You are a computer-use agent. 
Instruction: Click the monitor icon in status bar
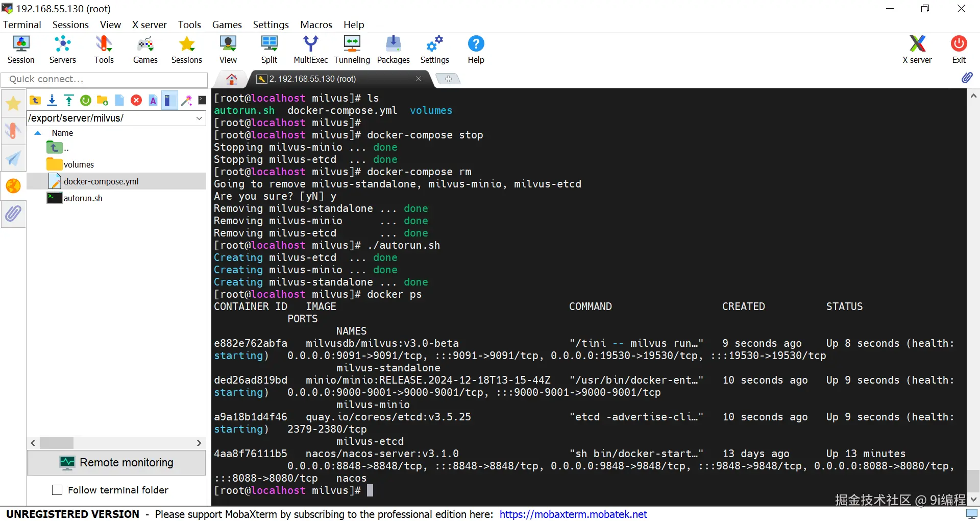(971, 514)
